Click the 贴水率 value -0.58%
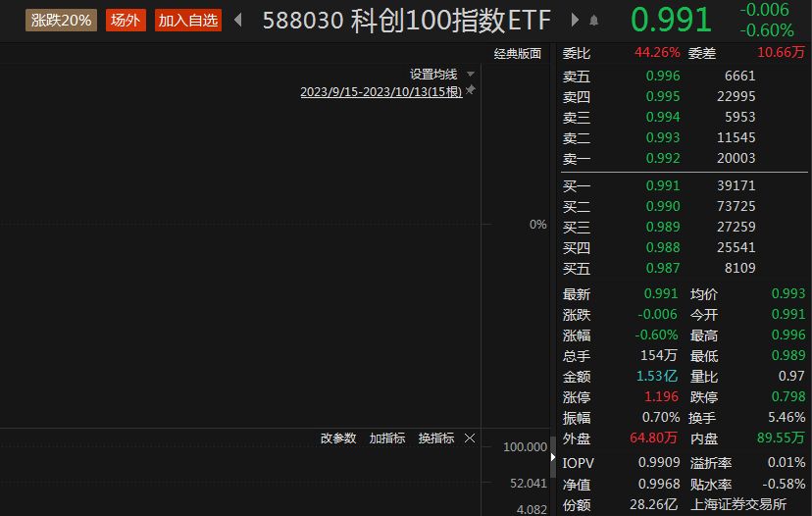This screenshot has height=516, width=812. coord(784,485)
